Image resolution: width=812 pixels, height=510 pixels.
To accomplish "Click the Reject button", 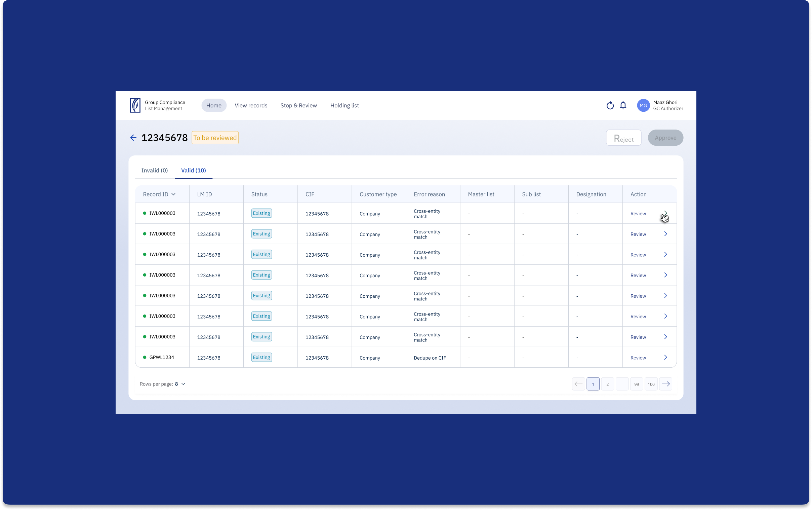I will click(623, 138).
